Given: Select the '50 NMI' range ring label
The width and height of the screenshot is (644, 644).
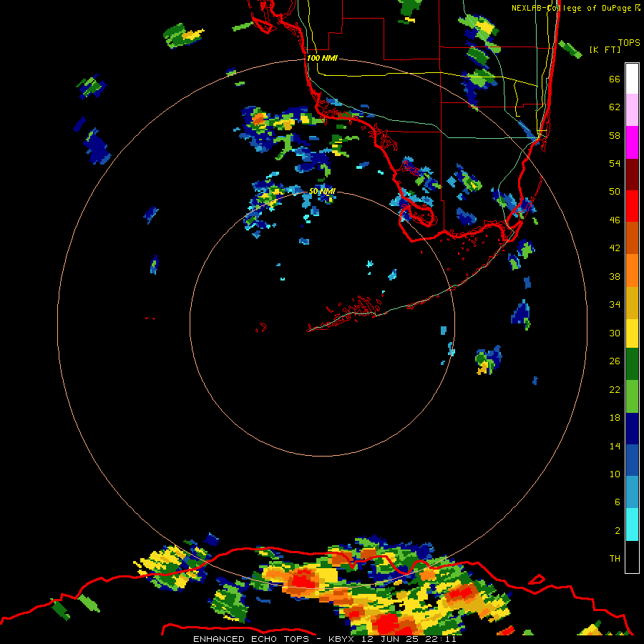Looking at the screenshot, I should 322,191.
